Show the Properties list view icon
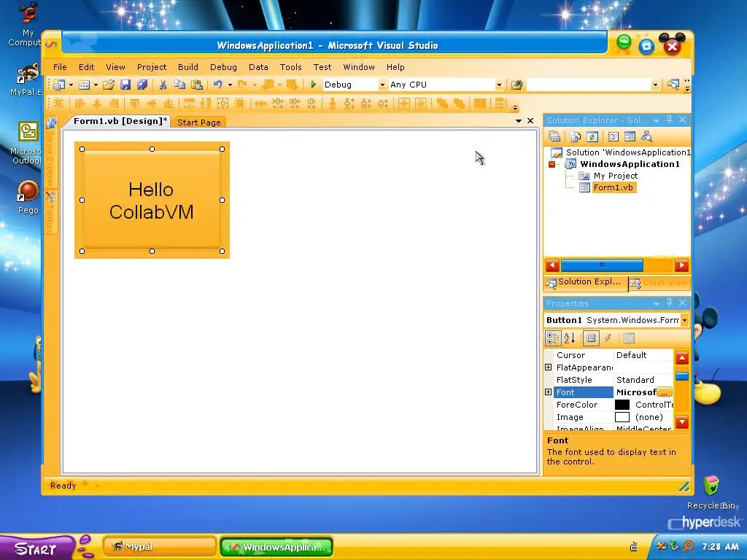Screen dimensions: 747x560 pos(591,338)
